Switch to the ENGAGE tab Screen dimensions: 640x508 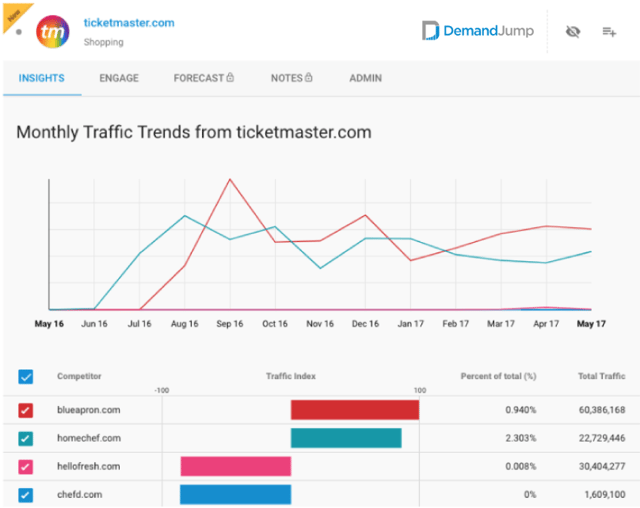(x=119, y=78)
